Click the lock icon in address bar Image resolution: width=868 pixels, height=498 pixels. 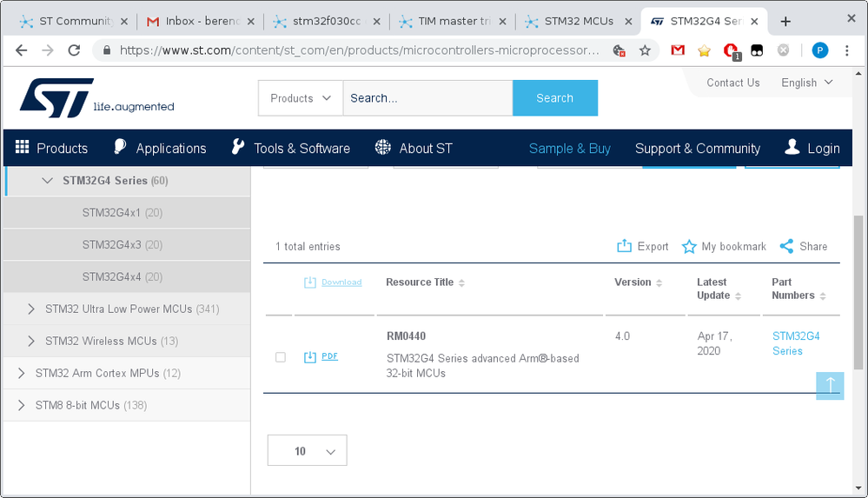(108, 50)
